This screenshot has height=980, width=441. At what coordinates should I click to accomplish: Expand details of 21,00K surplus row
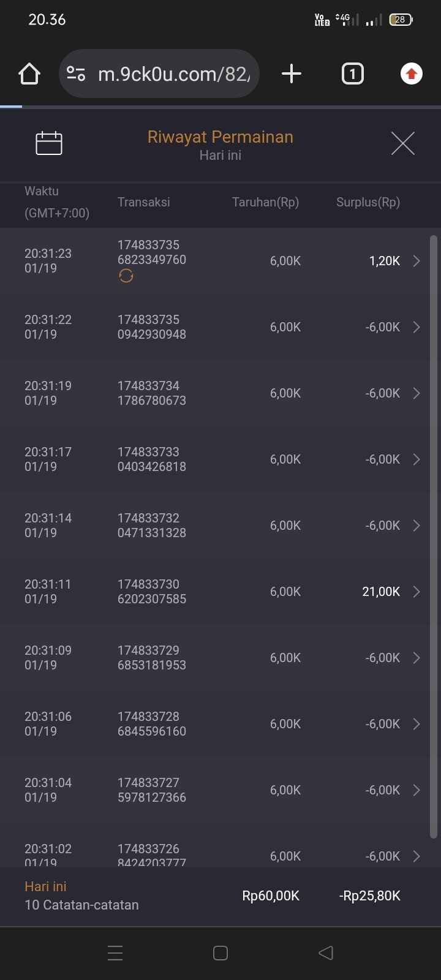[x=417, y=592]
